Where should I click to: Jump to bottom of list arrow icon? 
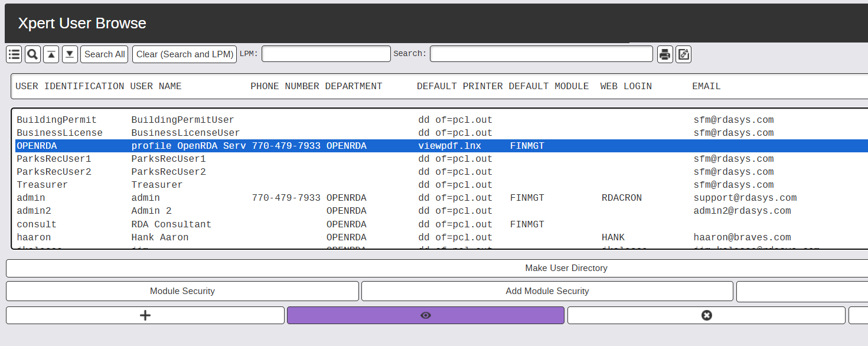pos(70,54)
